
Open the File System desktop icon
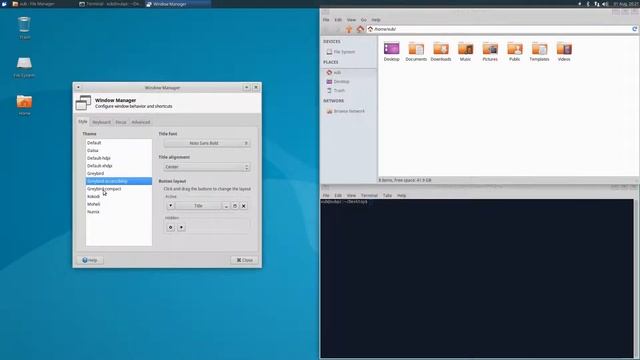[24, 67]
